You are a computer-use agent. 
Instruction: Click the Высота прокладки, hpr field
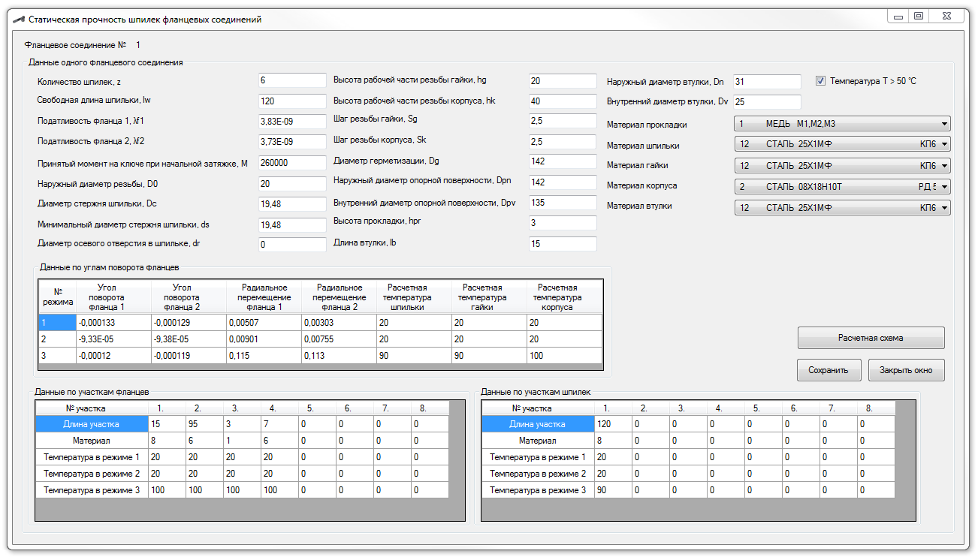563,223
